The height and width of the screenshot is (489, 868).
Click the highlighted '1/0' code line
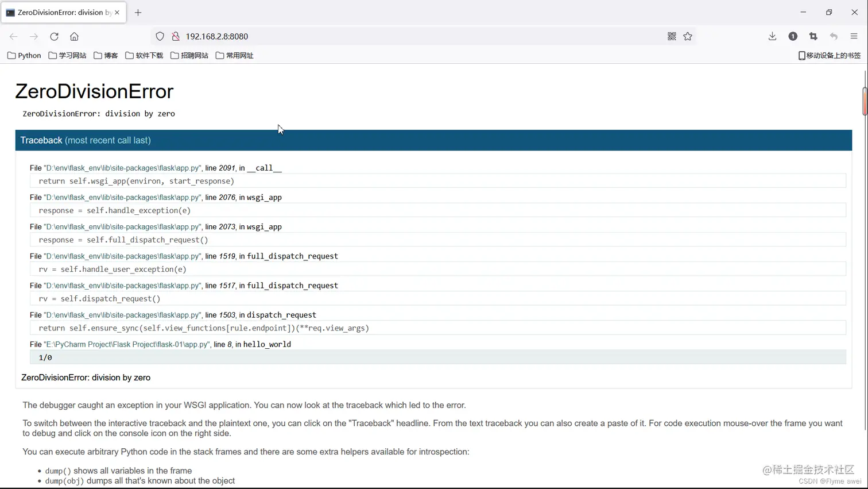(437, 357)
